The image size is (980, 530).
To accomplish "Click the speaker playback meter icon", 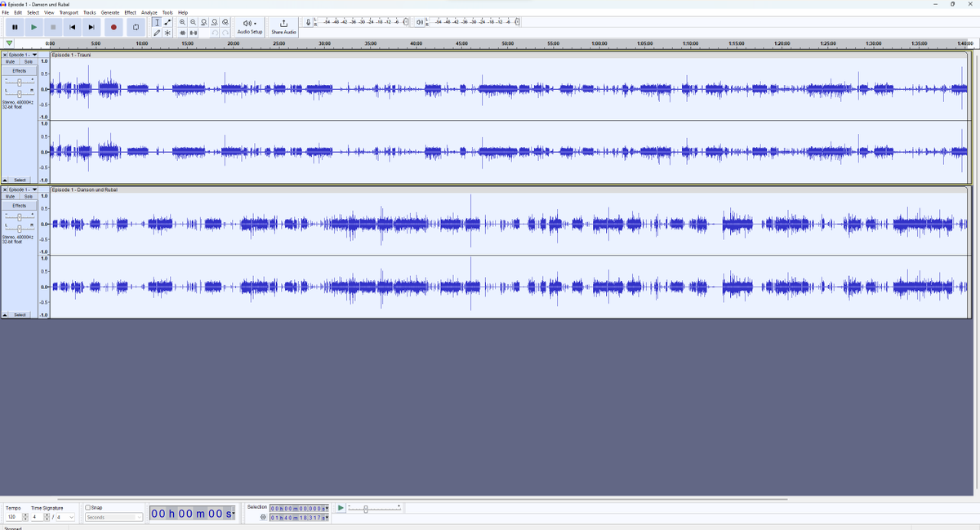I will coord(420,22).
